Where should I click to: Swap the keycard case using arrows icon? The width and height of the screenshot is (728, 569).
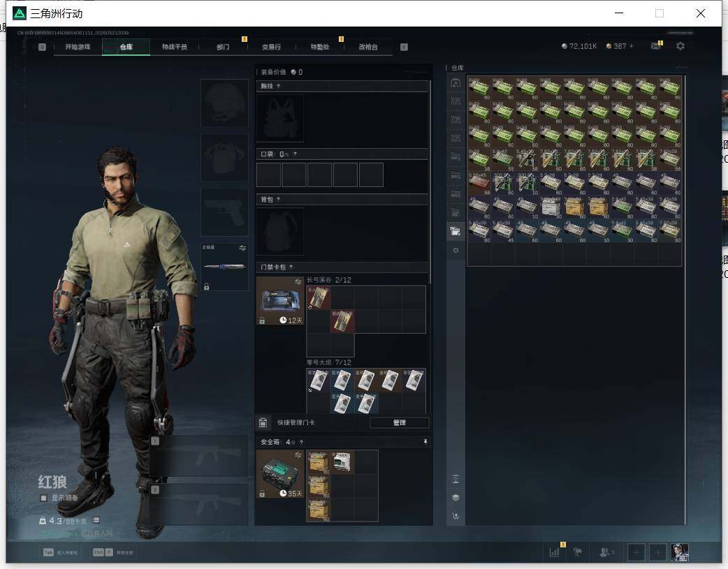click(298, 281)
